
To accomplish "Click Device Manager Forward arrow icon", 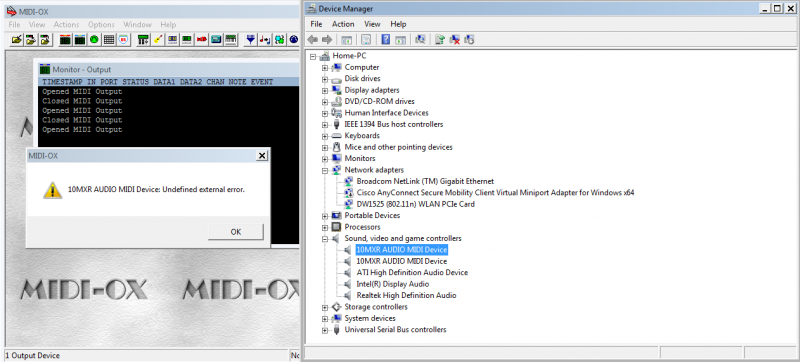I will coord(327,39).
